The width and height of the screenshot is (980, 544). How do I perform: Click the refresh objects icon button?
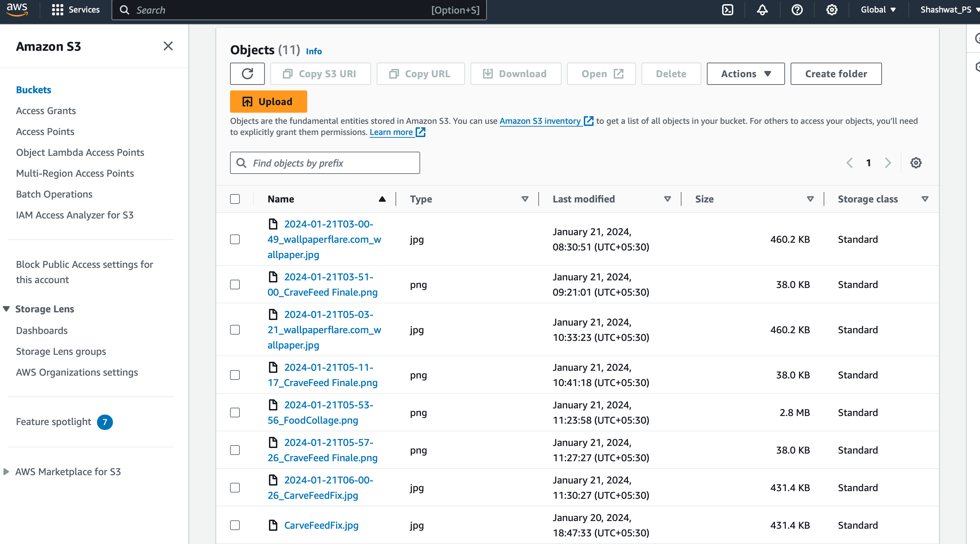247,73
